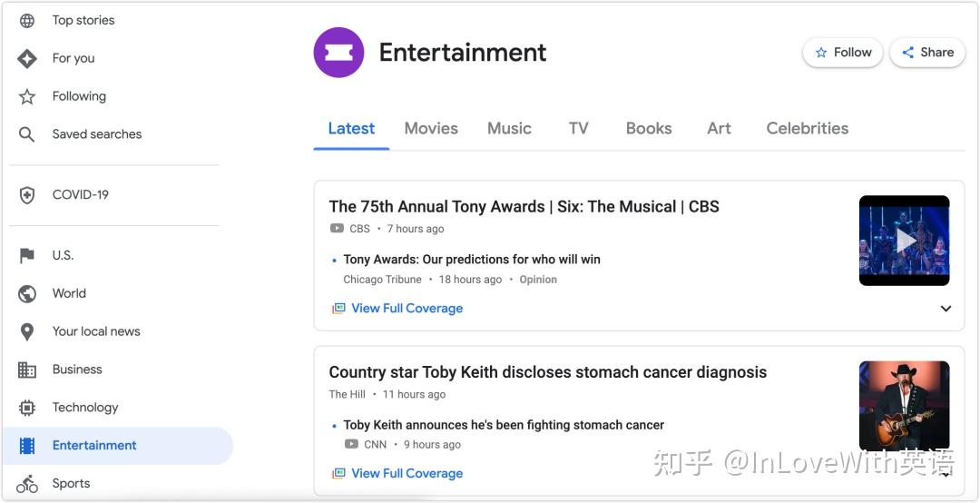
Task: Expand the Tony Awards story card
Action: [946, 309]
